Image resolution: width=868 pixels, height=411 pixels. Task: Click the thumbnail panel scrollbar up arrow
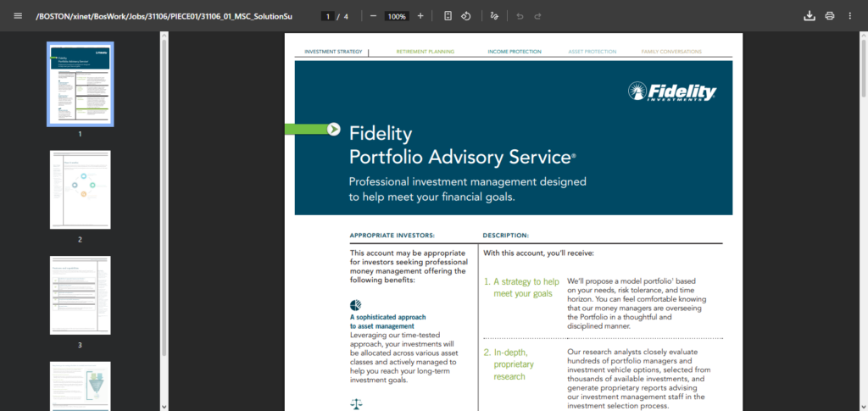[164, 36]
